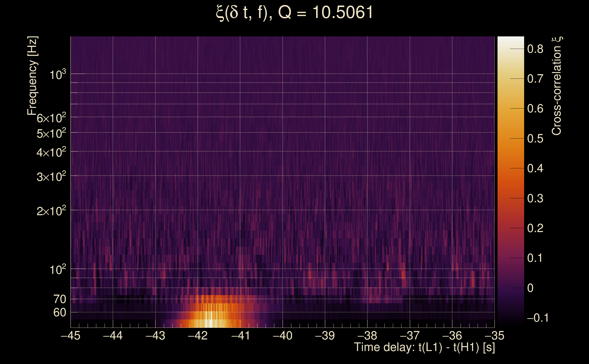Click the 70 Hz frequency tick label
This screenshot has width=589, height=364.
[x=59, y=299]
